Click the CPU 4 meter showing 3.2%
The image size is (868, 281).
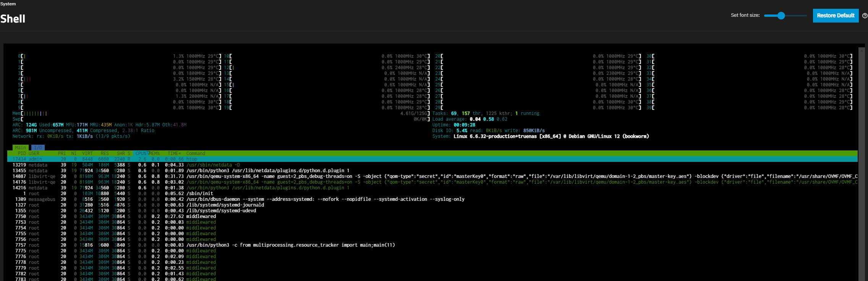point(120,79)
